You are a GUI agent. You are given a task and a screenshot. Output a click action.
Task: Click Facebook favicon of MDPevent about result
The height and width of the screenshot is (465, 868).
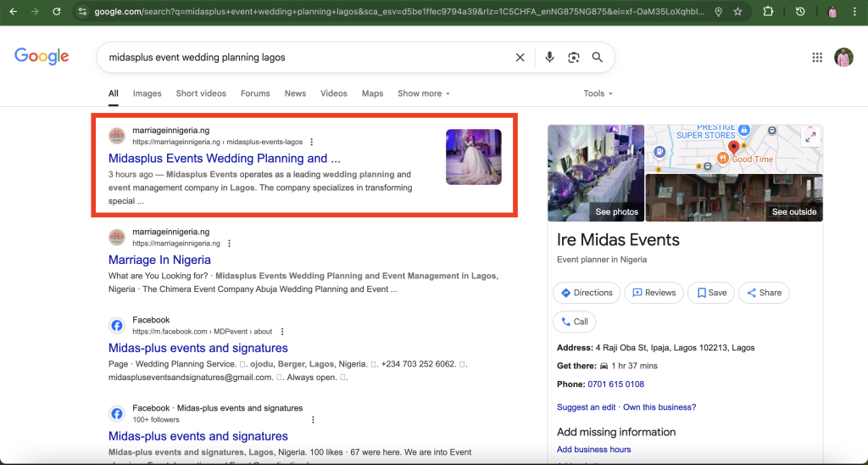[x=117, y=325]
